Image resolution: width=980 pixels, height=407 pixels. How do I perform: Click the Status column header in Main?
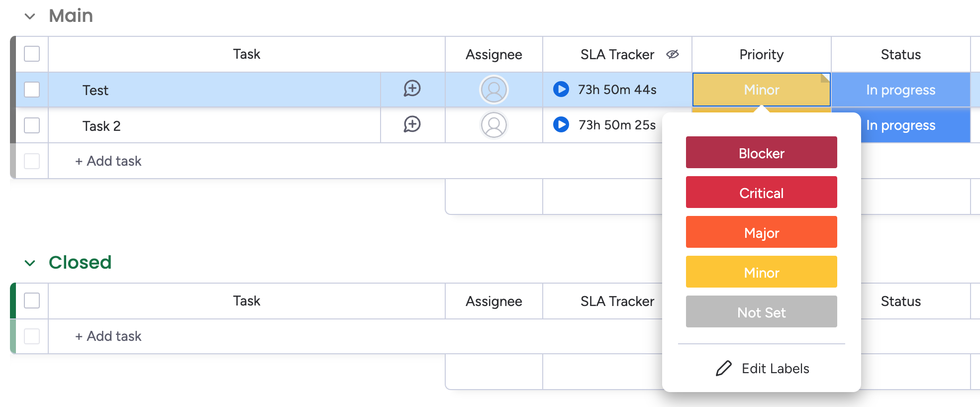(900, 54)
